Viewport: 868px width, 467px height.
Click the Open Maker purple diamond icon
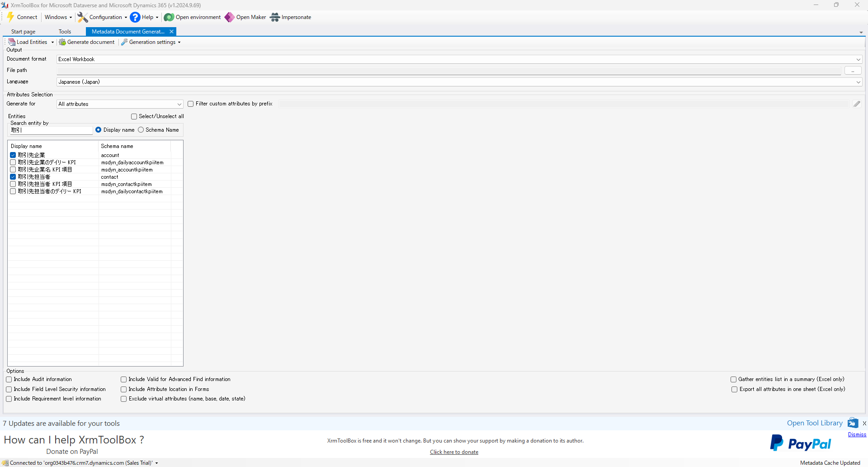tap(230, 17)
